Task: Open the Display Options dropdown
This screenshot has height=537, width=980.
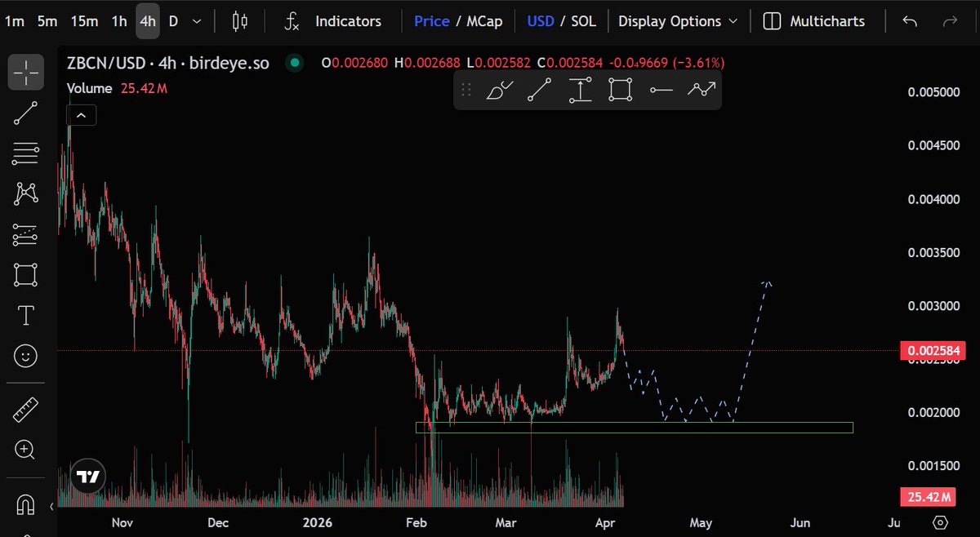Action: [671, 21]
